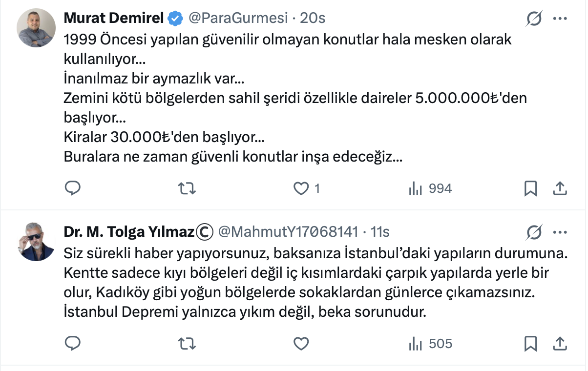
Task: Open Murat Demirel's profile picture
Action: pos(37,28)
